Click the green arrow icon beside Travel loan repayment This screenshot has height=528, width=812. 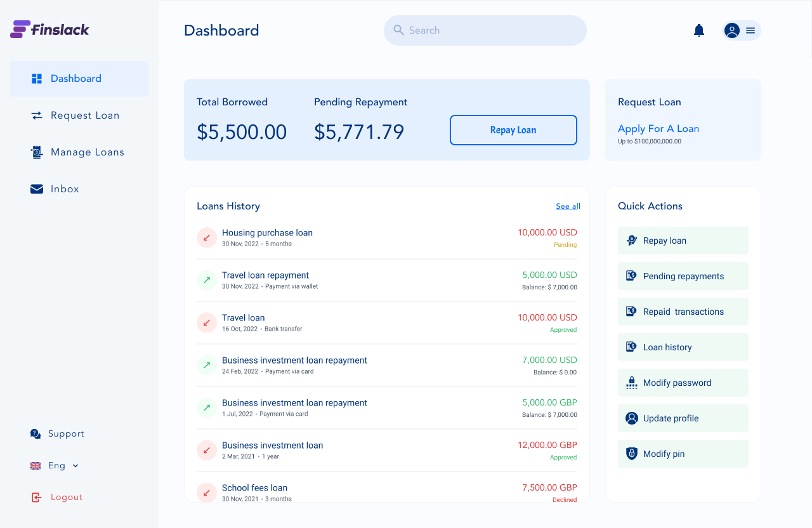tap(207, 280)
